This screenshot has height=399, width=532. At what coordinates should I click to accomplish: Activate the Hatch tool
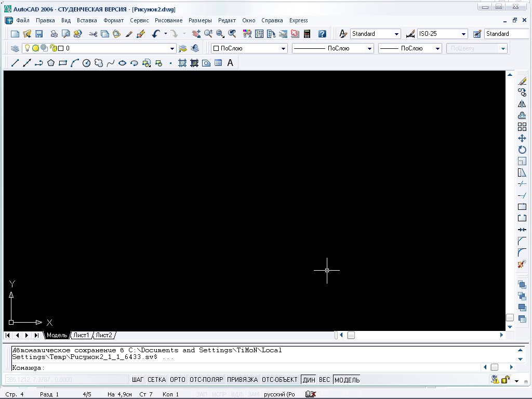coord(182,63)
